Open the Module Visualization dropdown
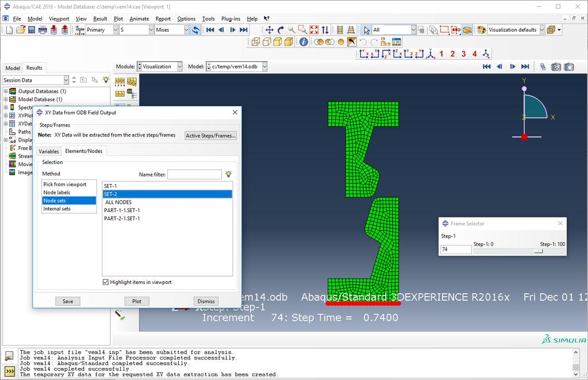The image size is (588, 380). [x=180, y=66]
